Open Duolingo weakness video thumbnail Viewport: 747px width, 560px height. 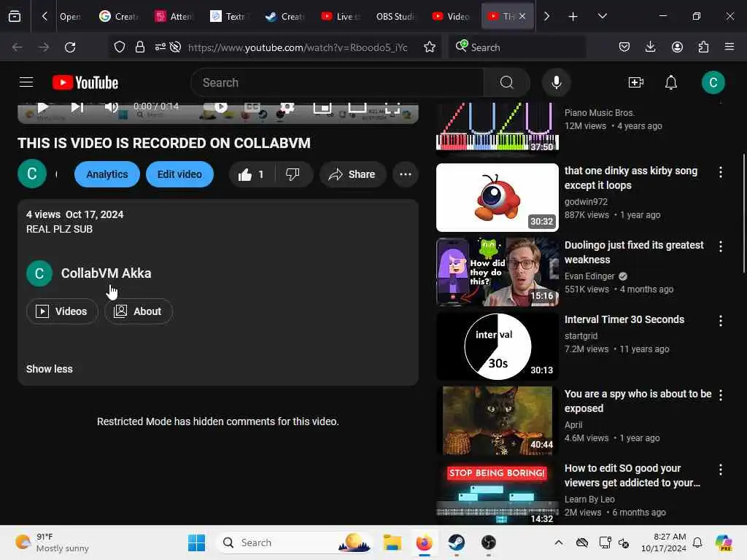pos(498,272)
